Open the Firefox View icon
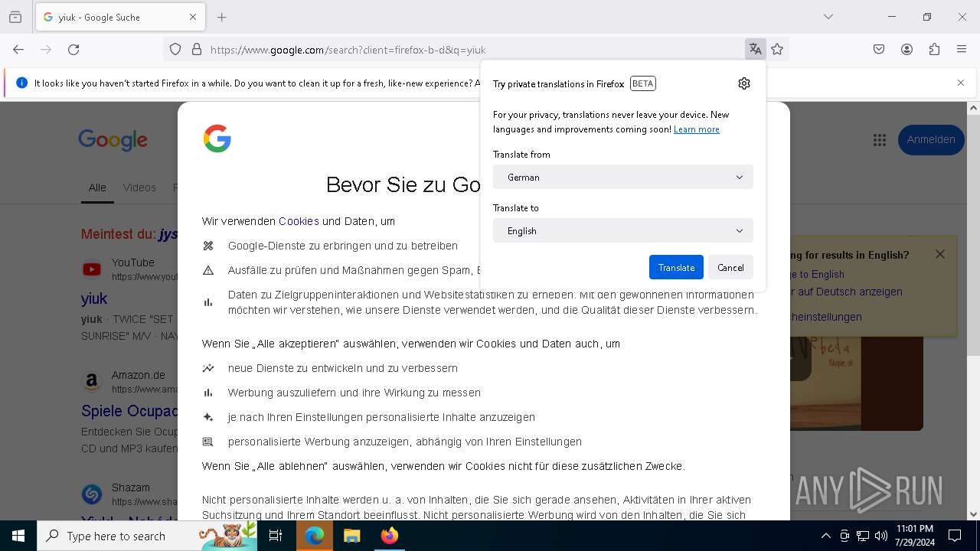Image resolution: width=980 pixels, height=551 pixels. coord(15,17)
